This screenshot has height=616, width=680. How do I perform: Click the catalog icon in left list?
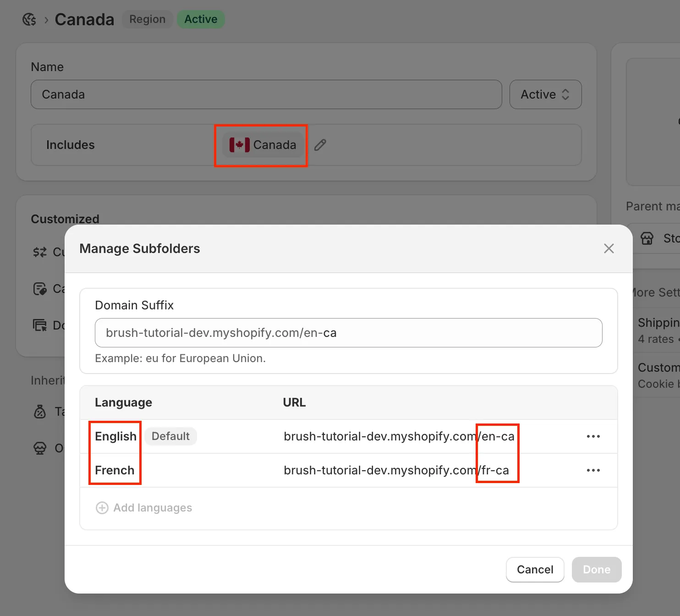click(x=40, y=289)
